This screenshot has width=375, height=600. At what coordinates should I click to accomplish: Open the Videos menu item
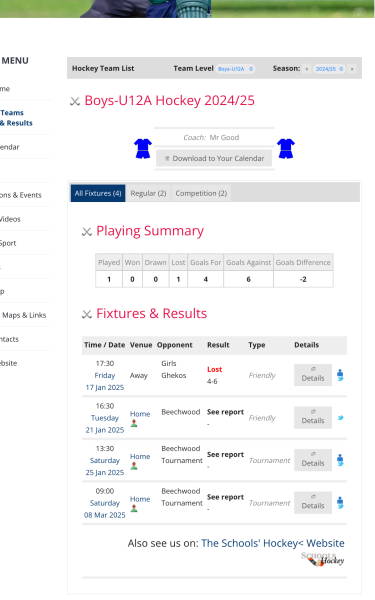point(10,219)
